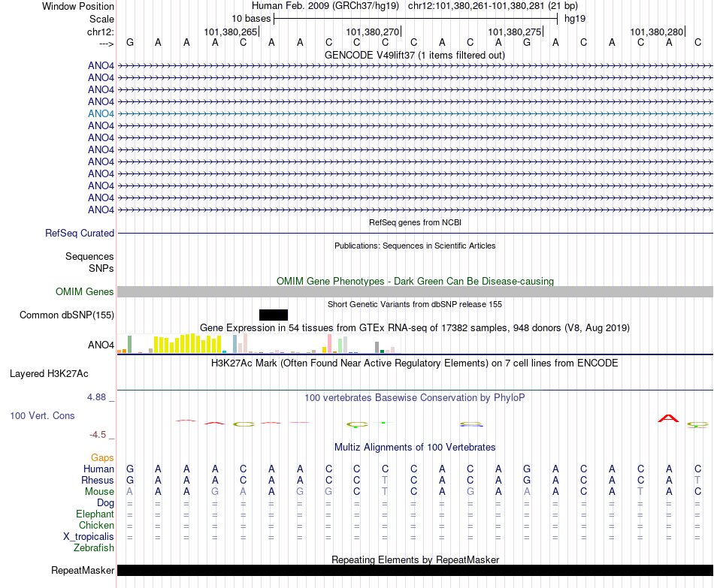This screenshot has height=588, width=714.
Task: Open the GENCODE V49lift37 track title
Action: (414, 55)
